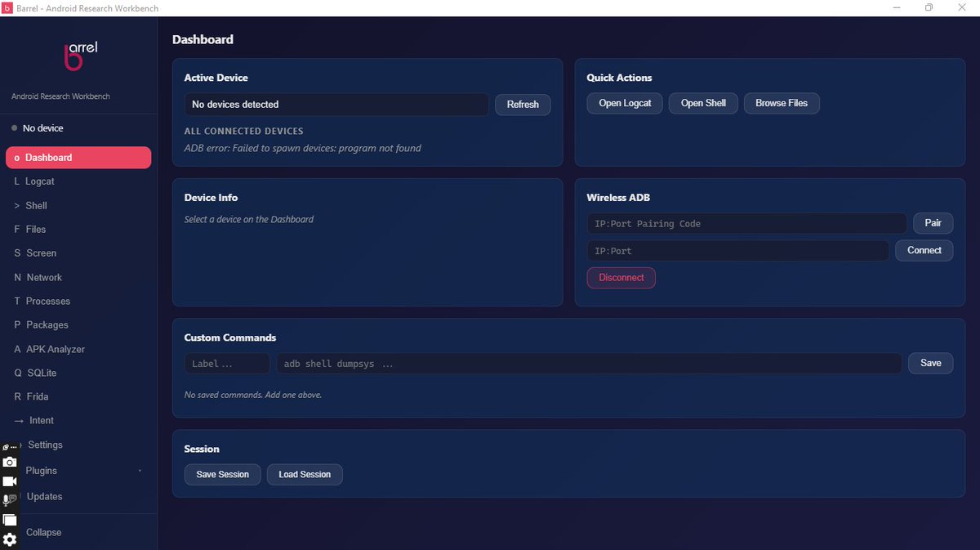The width and height of the screenshot is (980, 550).
Task: Refresh the active device list
Action: (x=523, y=105)
